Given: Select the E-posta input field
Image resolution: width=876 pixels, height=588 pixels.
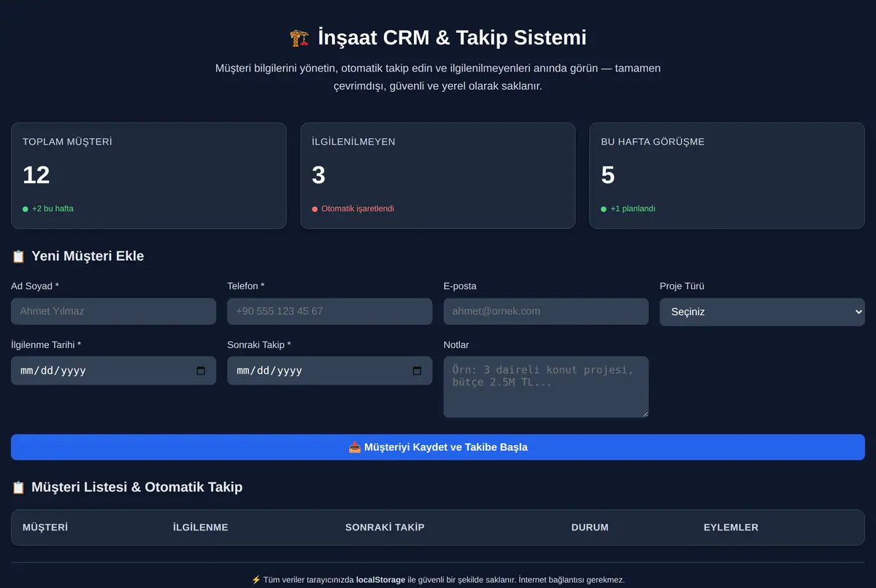Looking at the screenshot, I should 546,312.
